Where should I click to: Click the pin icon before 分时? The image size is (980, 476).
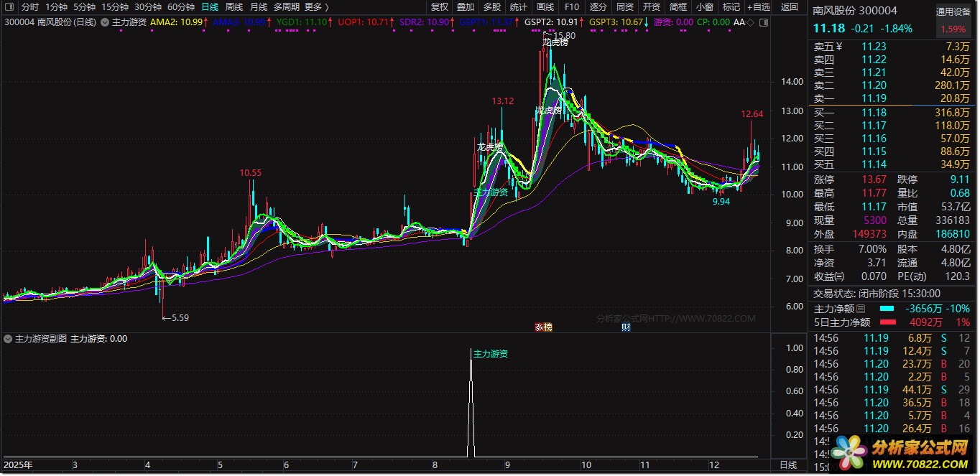point(11,7)
